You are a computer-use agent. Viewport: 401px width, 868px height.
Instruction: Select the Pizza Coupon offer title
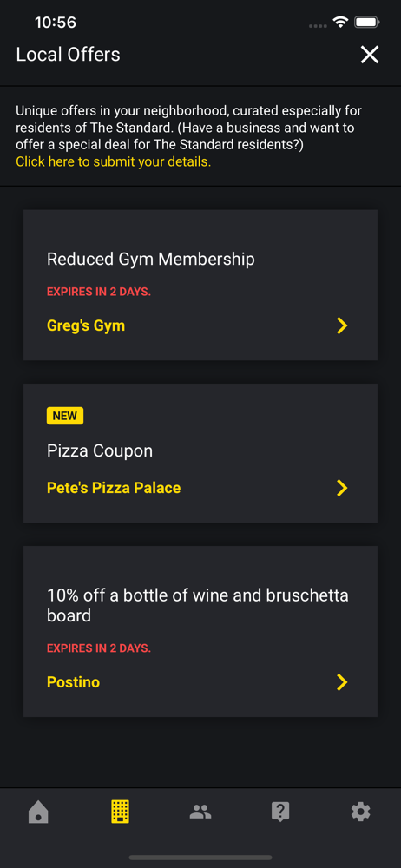coord(100,450)
